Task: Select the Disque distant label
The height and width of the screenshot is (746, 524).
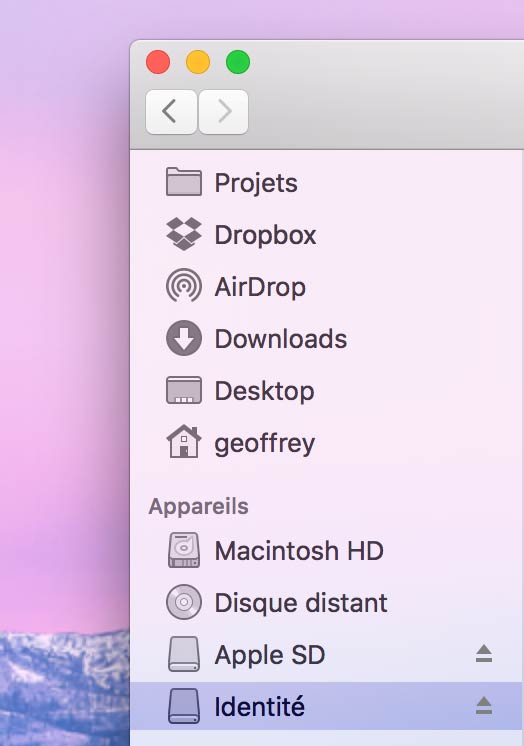Action: pyautogui.click(x=301, y=603)
